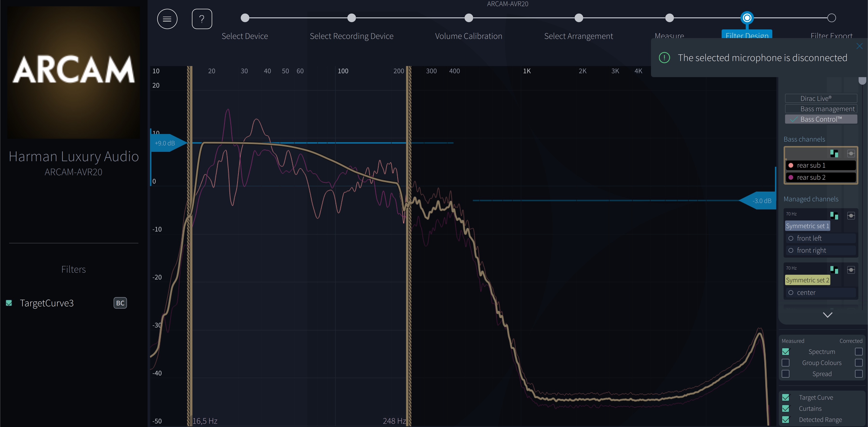Expand channel list with down chevron
This screenshot has width=868, height=427.
(x=827, y=315)
